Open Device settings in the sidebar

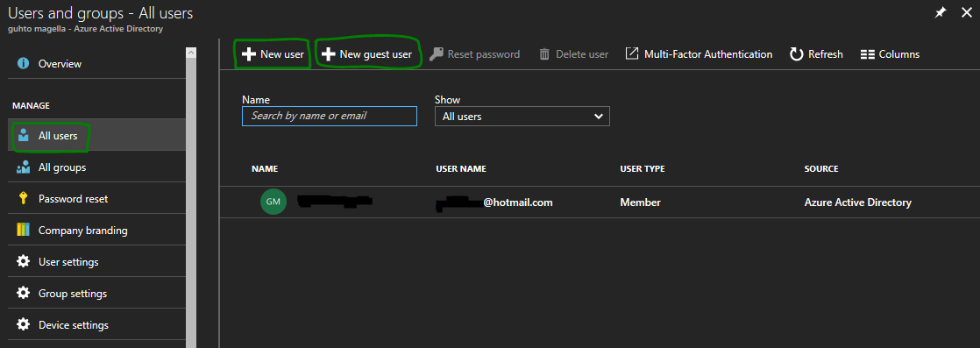tap(97, 325)
